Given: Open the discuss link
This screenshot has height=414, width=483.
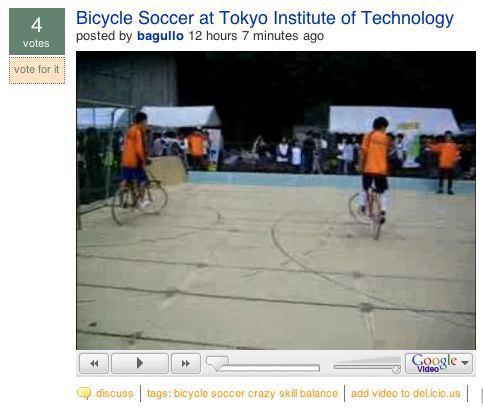Looking at the screenshot, I should [114, 393].
